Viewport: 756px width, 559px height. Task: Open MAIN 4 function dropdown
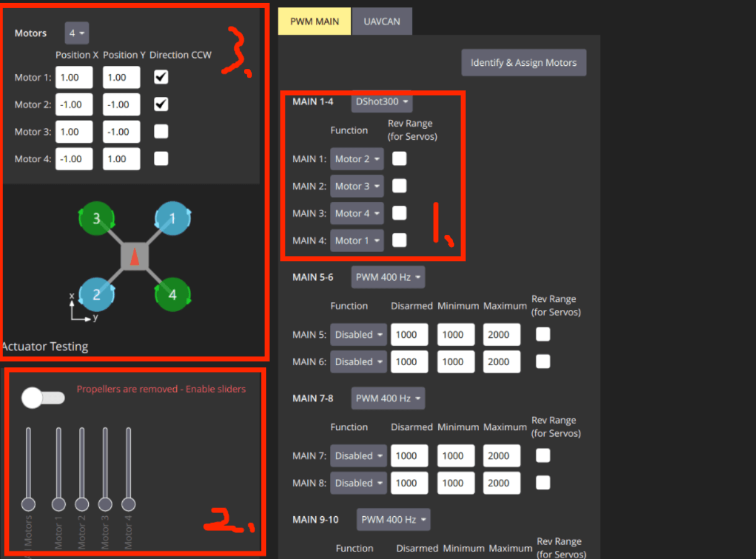tap(357, 240)
